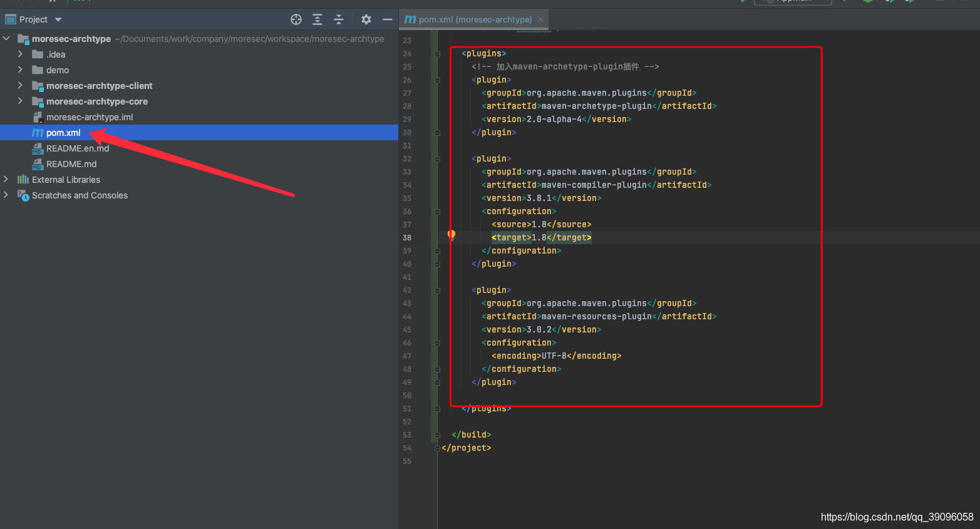
Task: Click version 3.8.1 text
Action: point(539,198)
